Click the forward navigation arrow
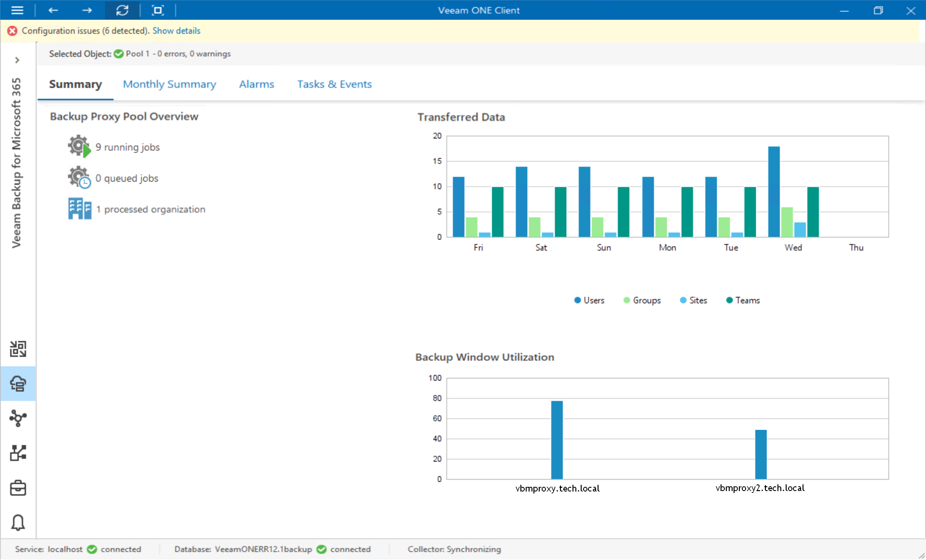 pos(87,10)
